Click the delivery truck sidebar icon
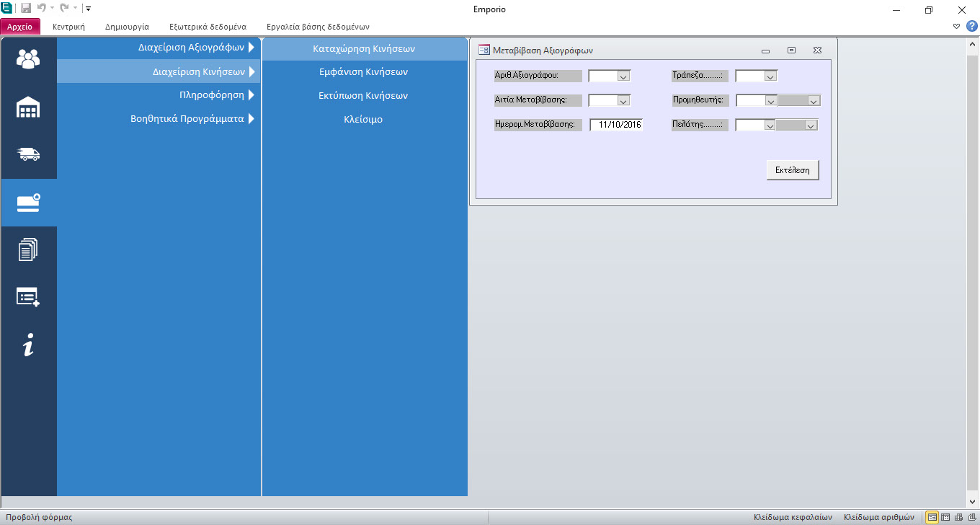This screenshot has height=525, width=980. pos(28,154)
